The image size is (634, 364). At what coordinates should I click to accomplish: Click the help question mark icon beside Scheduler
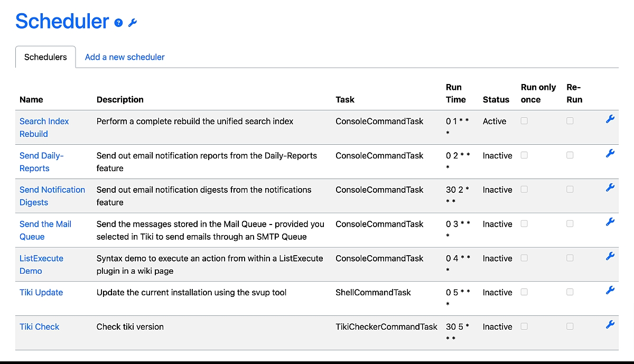pyautogui.click(x=118, y=23)
